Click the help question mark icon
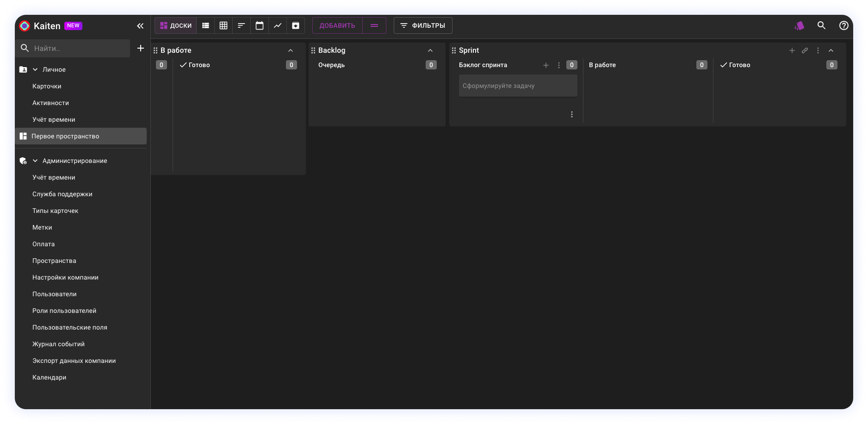Screen dimensions: 868x424 point(843,25)
